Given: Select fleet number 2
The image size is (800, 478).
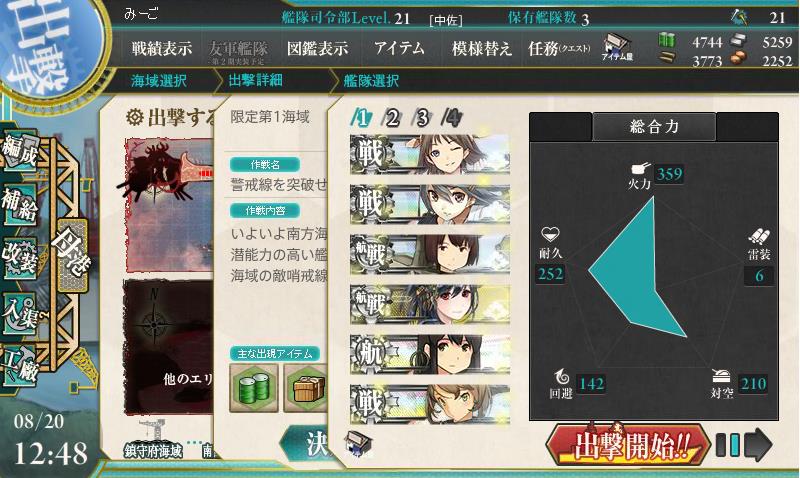Looking at the screenshot, I should point(392,118).
